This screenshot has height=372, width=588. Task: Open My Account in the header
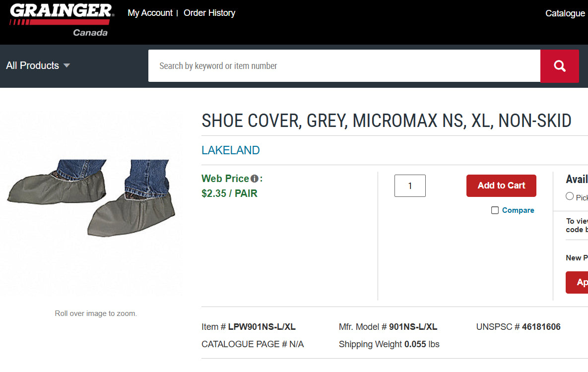click(x=150, y=13)
